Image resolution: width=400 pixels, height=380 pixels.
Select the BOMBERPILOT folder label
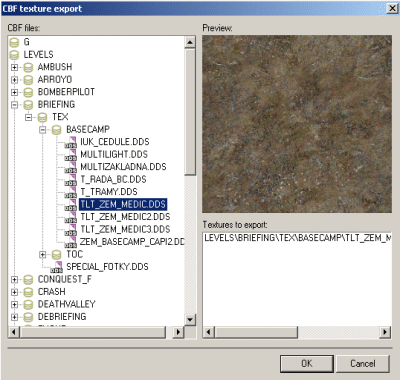point(66,92)
